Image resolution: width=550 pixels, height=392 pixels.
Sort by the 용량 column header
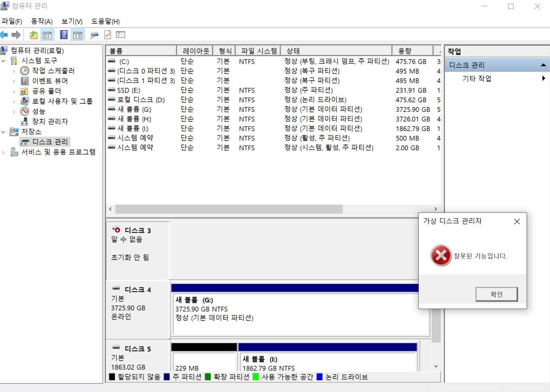(412, 51)
